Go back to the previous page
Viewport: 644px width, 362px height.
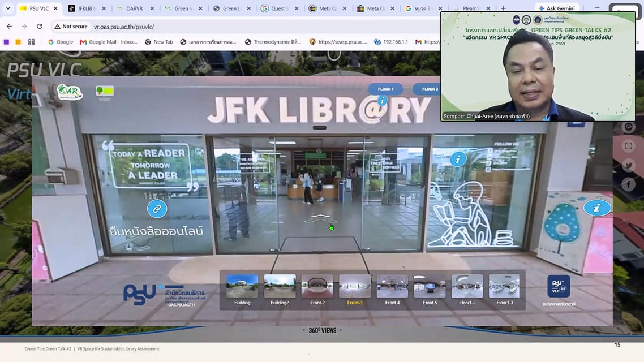(x=9, y=26)
